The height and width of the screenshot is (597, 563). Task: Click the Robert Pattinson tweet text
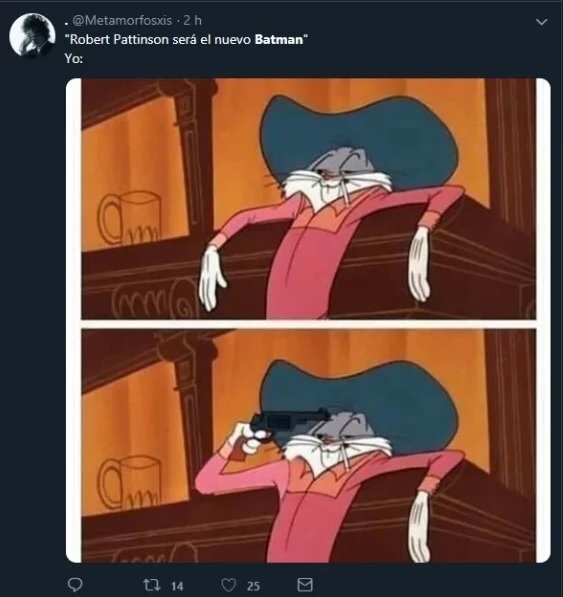[187, 40]
